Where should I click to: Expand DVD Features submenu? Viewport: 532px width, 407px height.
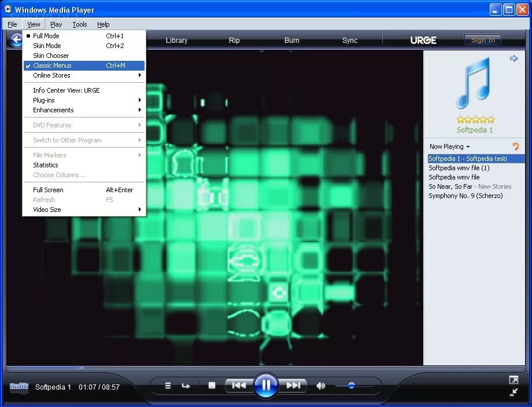coord(84,125)
